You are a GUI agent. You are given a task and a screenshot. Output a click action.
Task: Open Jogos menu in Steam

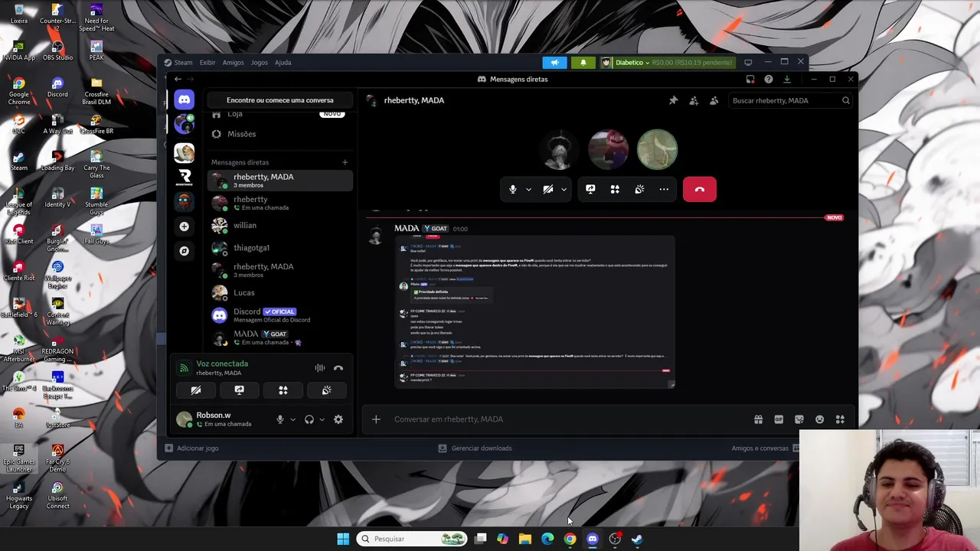pyautogui.click(x=259, y=63)
